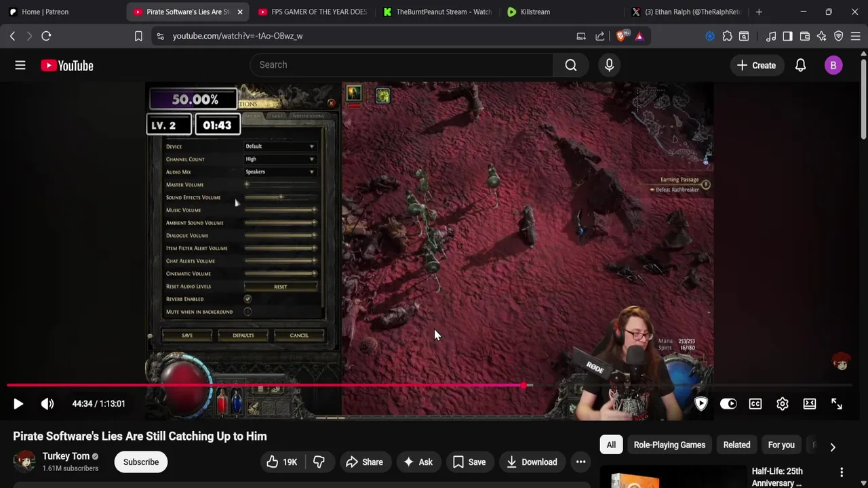Open the account avatar menu
868x488 pixels.
pyautogui.click(x=833, y=65)
